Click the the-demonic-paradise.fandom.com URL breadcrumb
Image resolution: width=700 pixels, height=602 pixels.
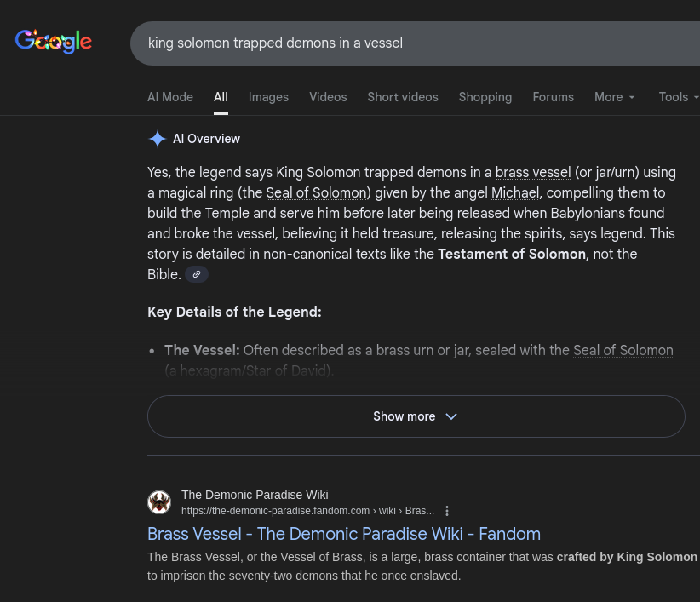tap(307, 511)
